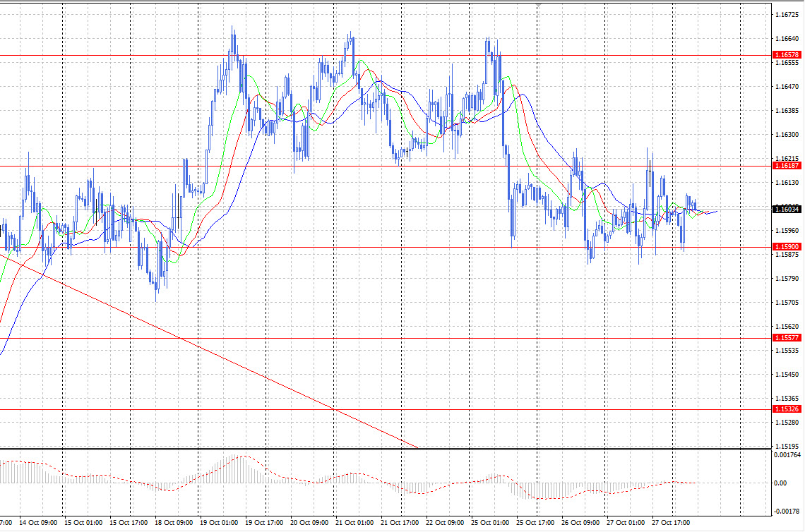The image size is (805, 532).
Task: Click the chart shift triangle marker at top
Action: [x=537, y=5]
